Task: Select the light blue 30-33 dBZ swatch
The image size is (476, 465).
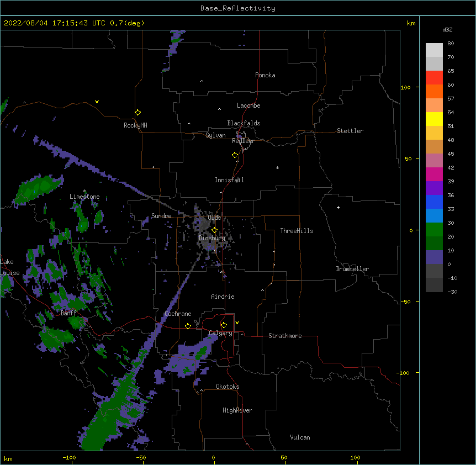Action: [434, 215]
